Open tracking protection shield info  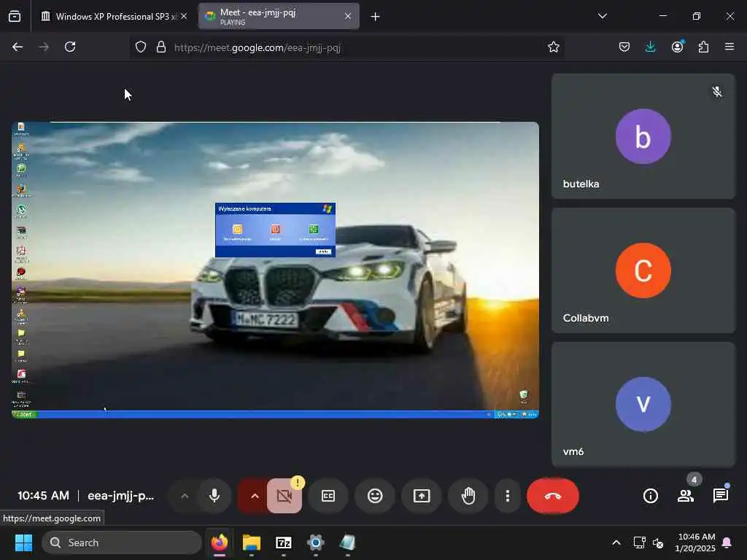pos(141,47)
